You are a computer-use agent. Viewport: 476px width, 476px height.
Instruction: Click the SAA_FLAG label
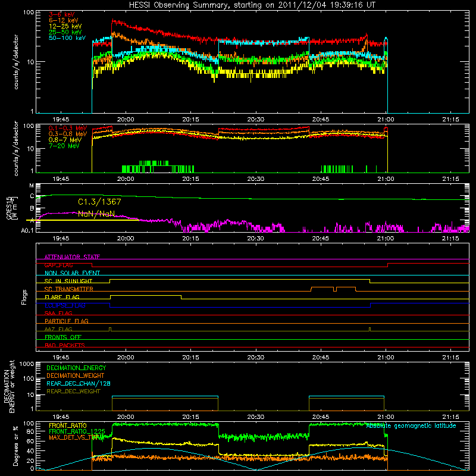(x=58, y=313)
